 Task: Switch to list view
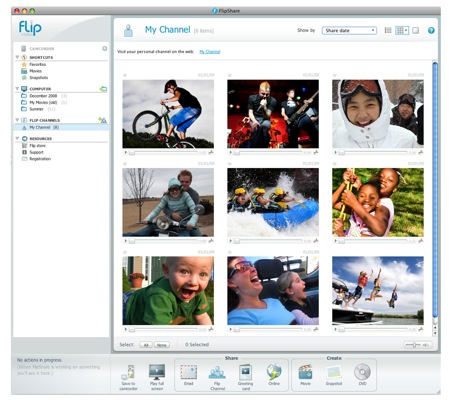pyautogui.click(x=388, y=30)
